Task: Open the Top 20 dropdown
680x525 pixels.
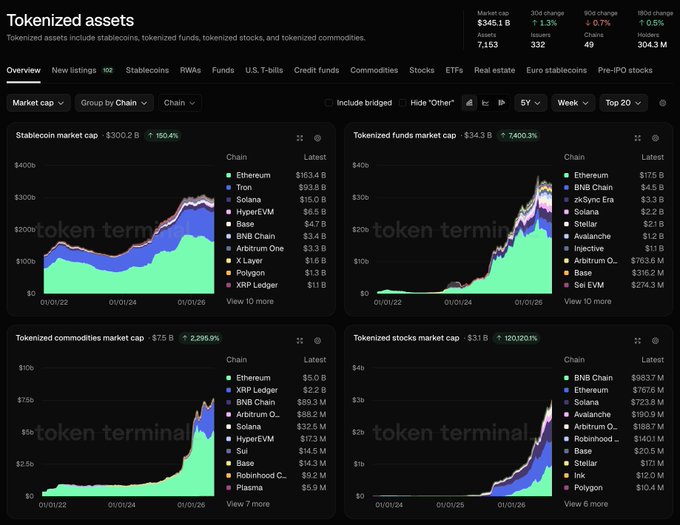Action: pyautogui.click(x=623, y=103)
